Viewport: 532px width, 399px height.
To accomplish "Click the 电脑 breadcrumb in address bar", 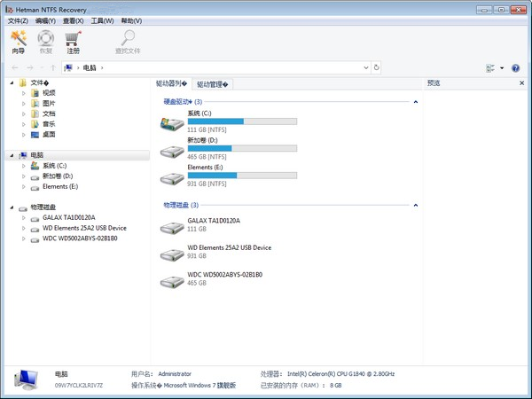I will 90,68.
